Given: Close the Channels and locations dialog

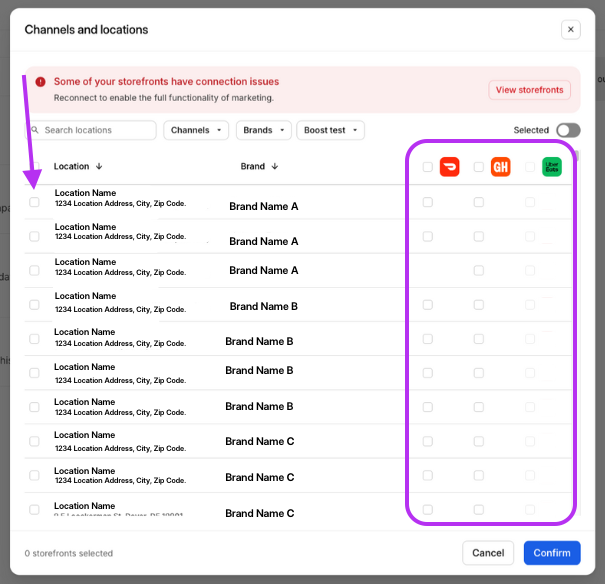Looking at the screenshot, I should coord(571,30).
